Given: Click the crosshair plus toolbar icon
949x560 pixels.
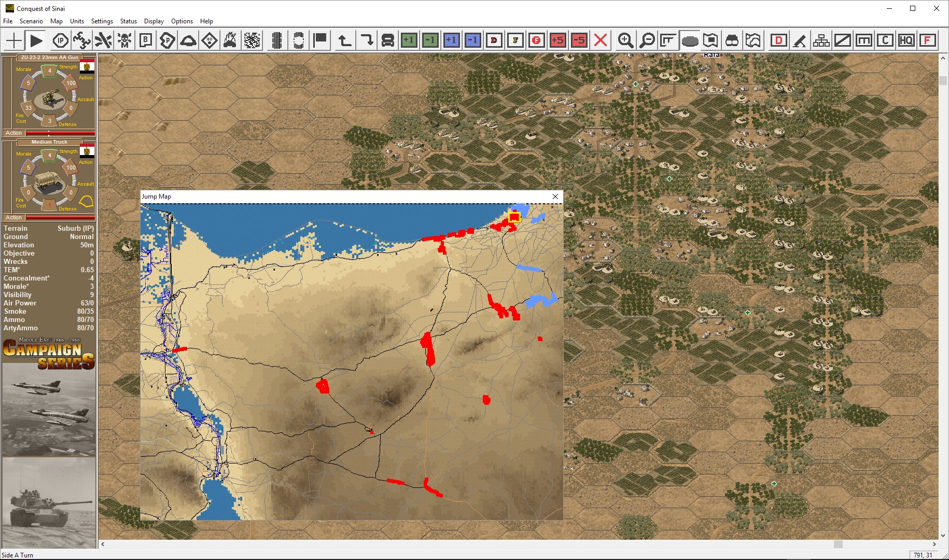Looking at the screenshot, I should coord(15,40).
